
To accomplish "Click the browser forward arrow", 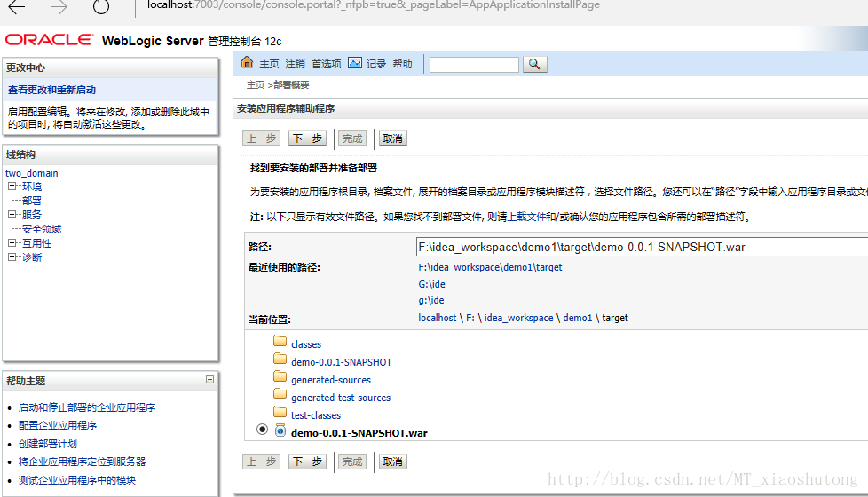I will (x=59, y=6).
